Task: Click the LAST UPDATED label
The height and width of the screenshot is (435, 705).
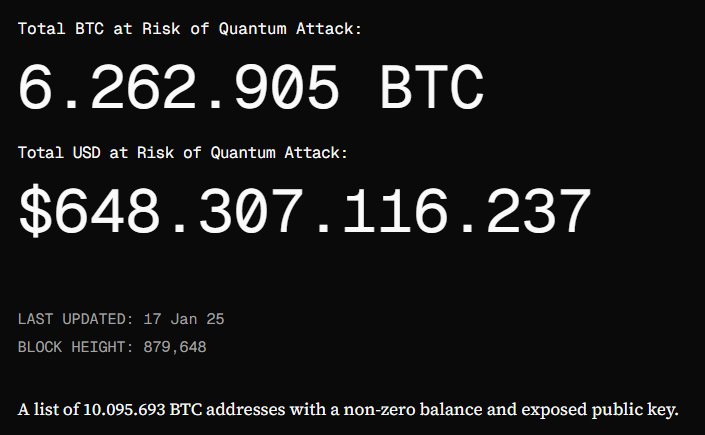Action: 76,319
